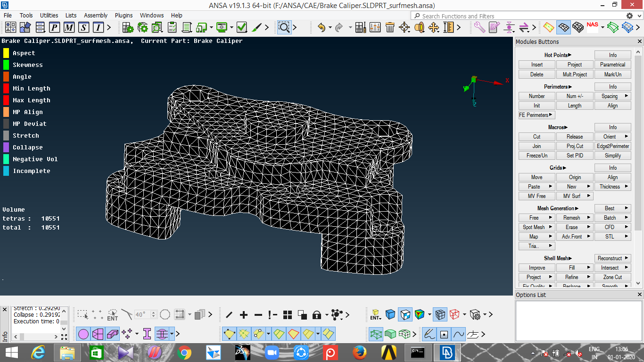The width and height of the screenshot is (644, 362).
Task: Expand the Spacing perimeters dropdown
Action: 612,96
